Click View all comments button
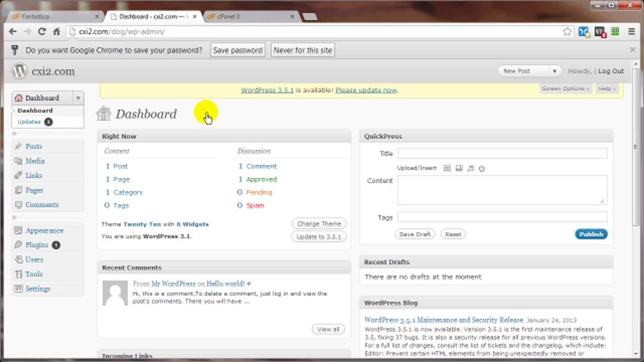 tap(329, 329)
